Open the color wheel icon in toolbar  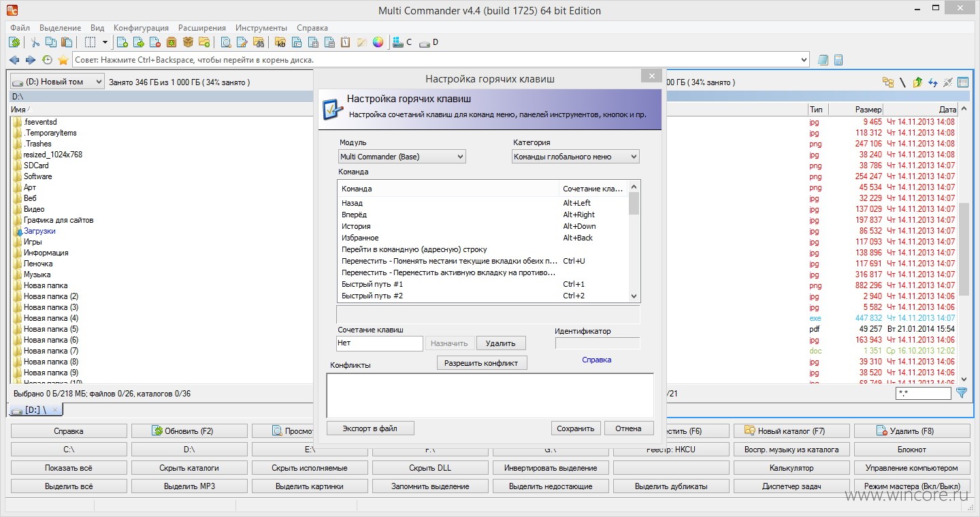(378, 42)
